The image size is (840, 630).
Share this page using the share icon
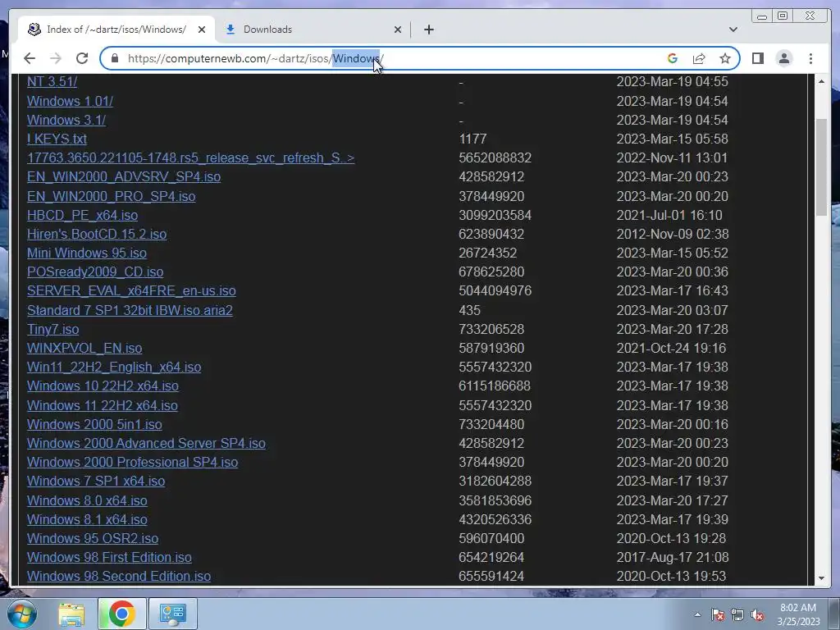point(699,58)
